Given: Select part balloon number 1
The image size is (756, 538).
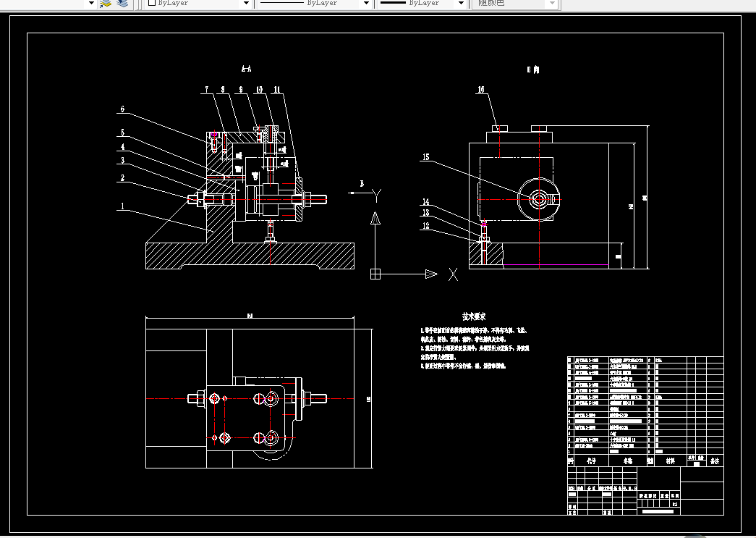Looking at the screenshot, I should pos(122,206).
